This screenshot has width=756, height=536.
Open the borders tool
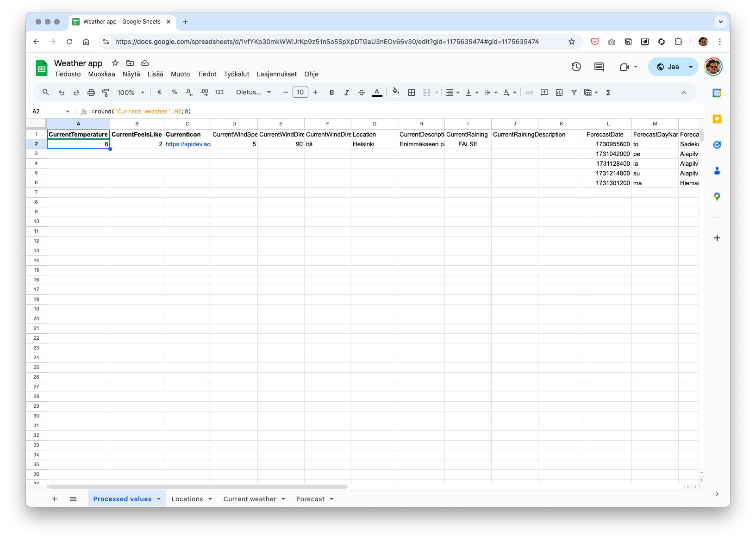[411, 93]
